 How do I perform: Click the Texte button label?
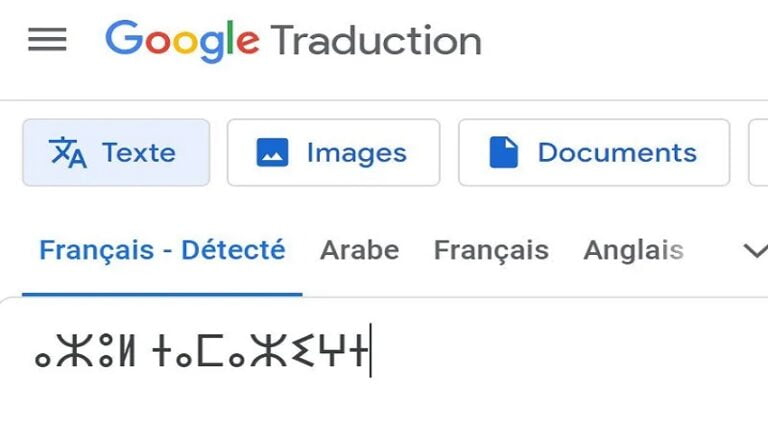138,153
